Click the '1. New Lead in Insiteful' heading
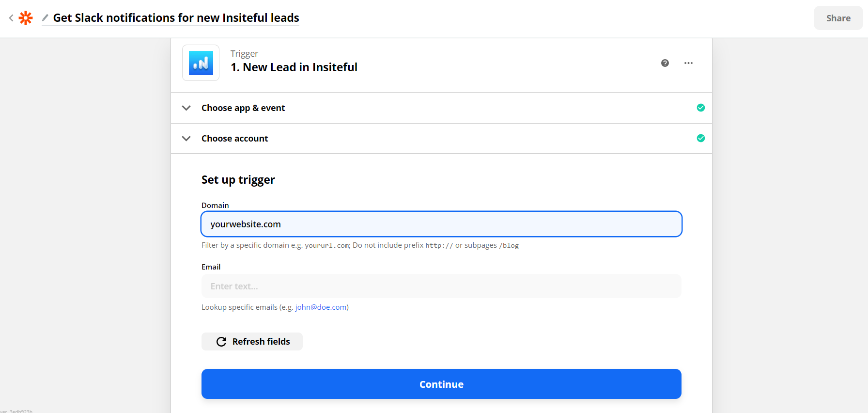Image resolution: width=868 pixels, height=413 pixels. tap(294, 67)
